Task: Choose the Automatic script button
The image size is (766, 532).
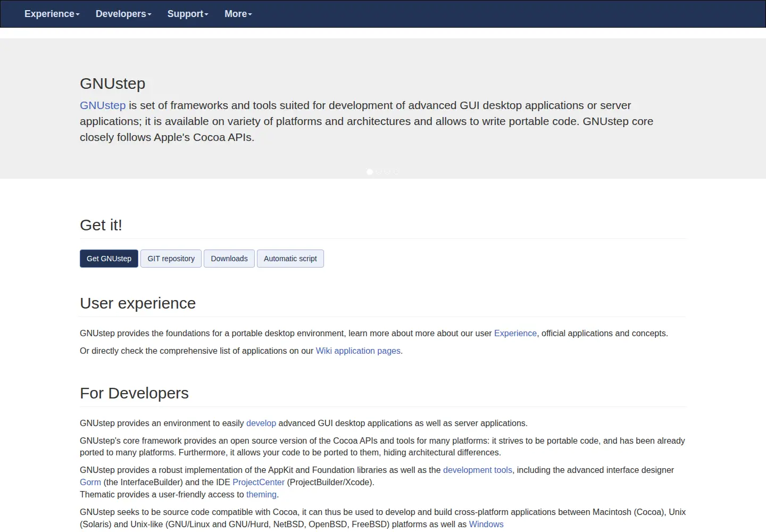Action: pos(290,259)
